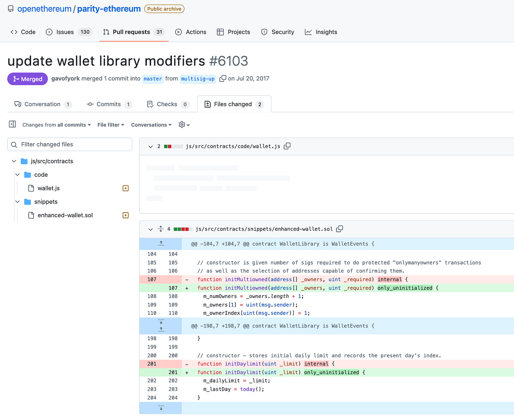Screen dimensions: 514x420
Task: Click the js/src/contracts folder icon
Action: pyautogui.click(x=24, y=161)
